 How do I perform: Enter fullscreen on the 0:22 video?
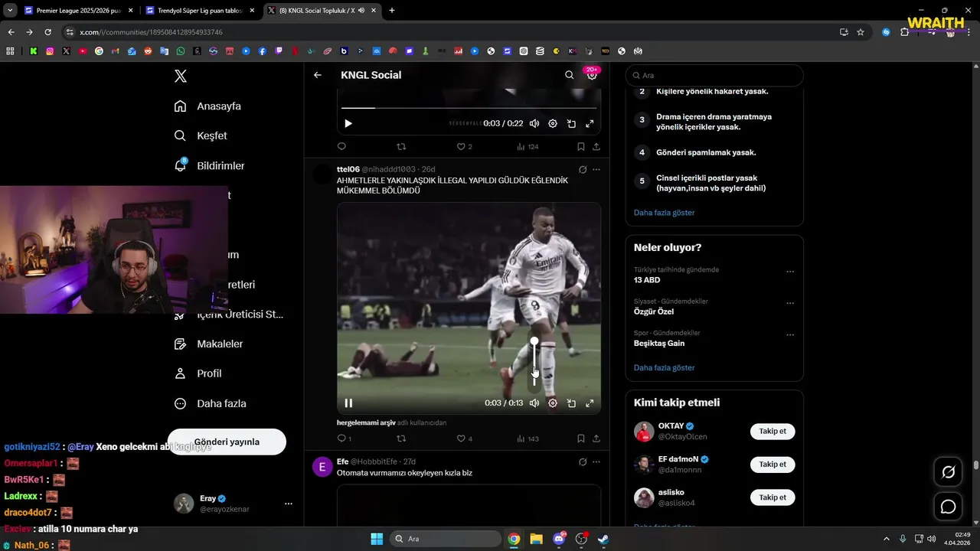click(590, 123)
